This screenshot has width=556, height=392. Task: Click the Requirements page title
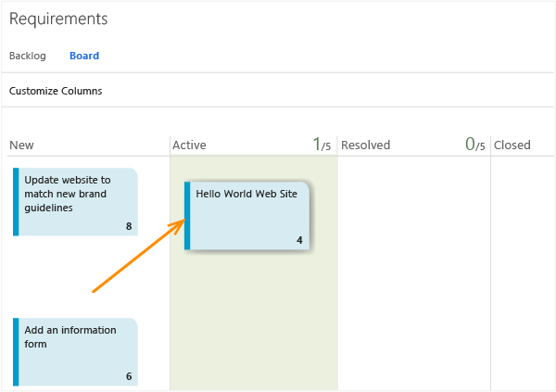click(x=58, y=19)
